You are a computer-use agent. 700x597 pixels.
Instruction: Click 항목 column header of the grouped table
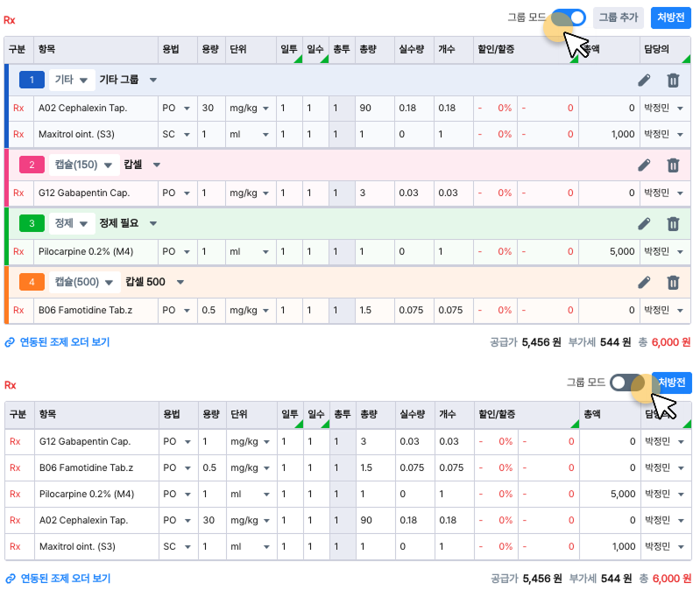(x=96, y=49)
